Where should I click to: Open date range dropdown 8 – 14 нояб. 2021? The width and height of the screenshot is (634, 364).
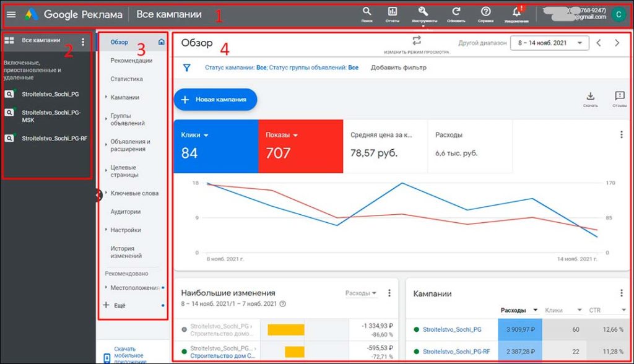click(x=550, y=43)
